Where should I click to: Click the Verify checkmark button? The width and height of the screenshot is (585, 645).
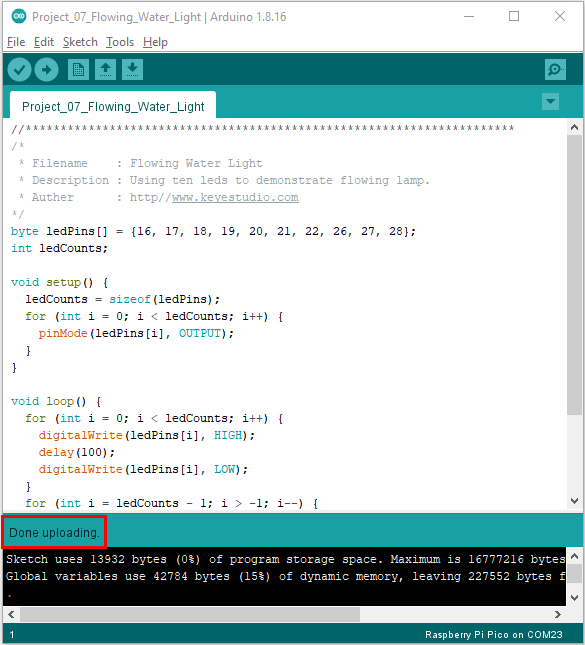tap(19, 70)
